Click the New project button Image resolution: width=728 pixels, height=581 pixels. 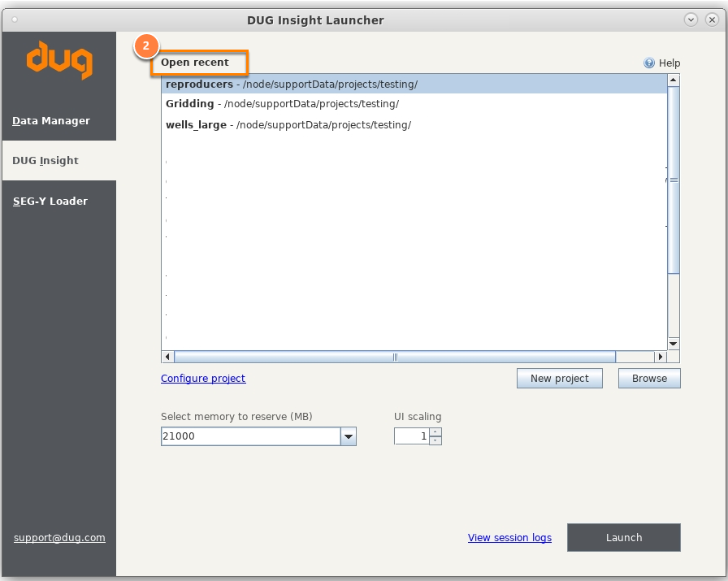coord(560,379)
